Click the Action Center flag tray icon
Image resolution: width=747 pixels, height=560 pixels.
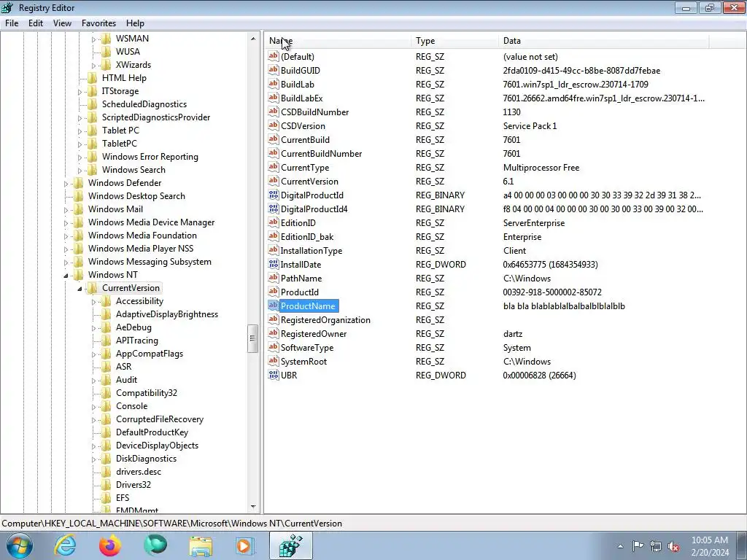coord(638,546)
